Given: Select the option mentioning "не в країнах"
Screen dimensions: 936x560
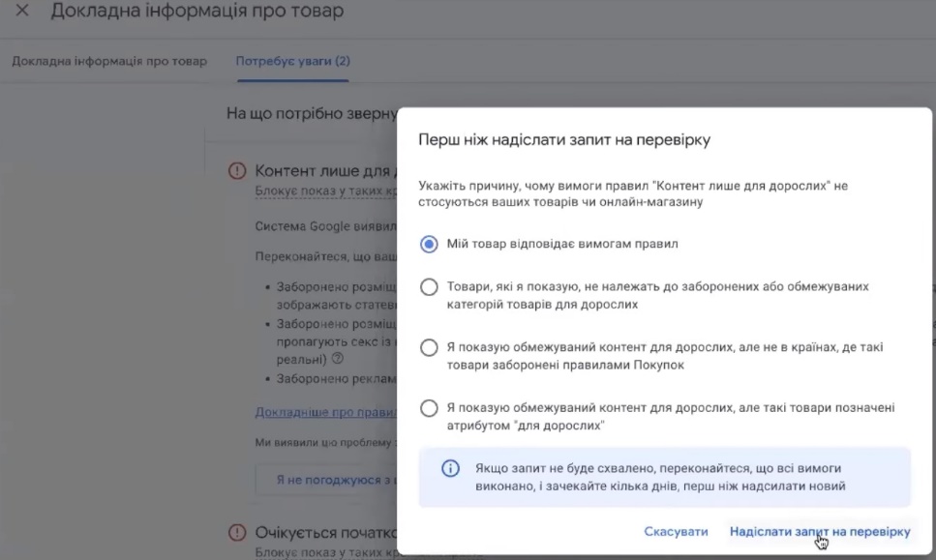Looking at the screenshot, I should [430, 347].
